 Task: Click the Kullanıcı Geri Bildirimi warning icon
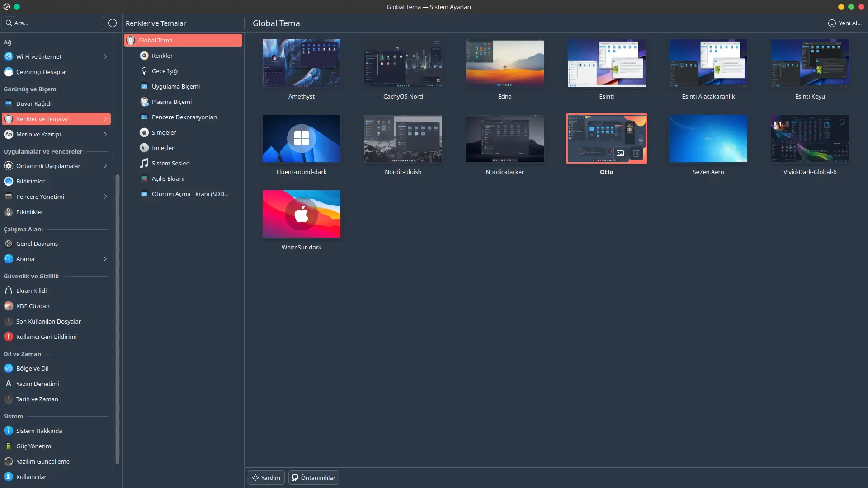click(x=9, y=337)
